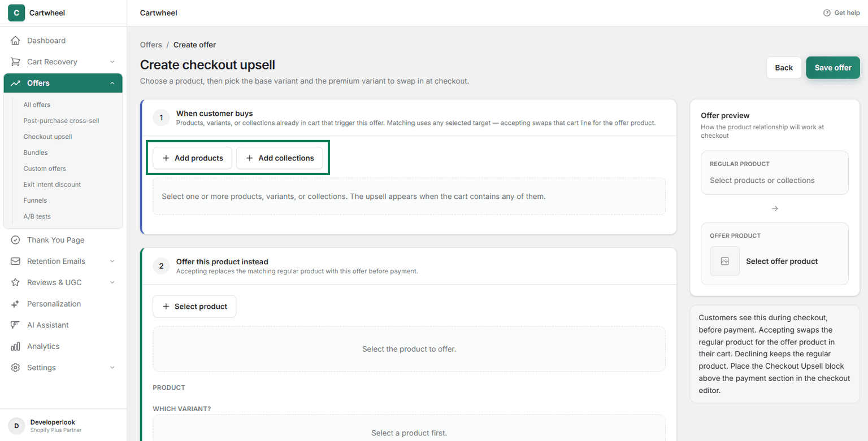Image resolution: width=868 pixels, height=441 pixels.
Task: Click the Select product button
Action: pyautogui.click(x=194, y=307)
